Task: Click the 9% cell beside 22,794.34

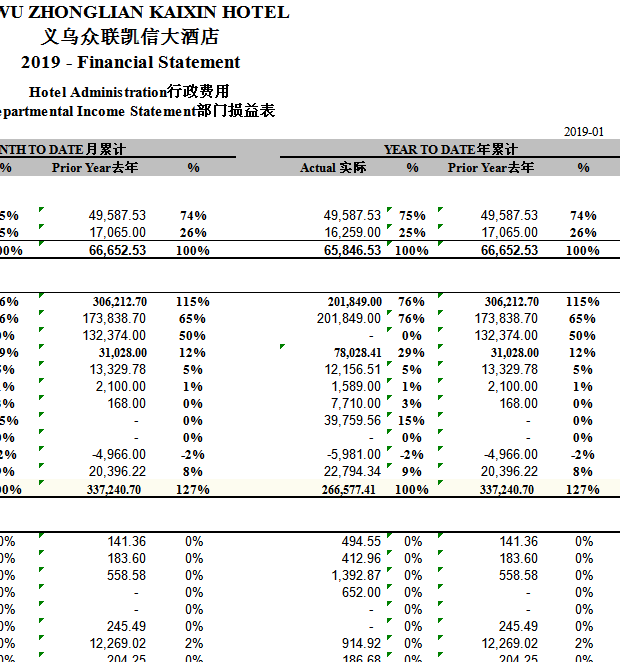Action: (412, 471)
